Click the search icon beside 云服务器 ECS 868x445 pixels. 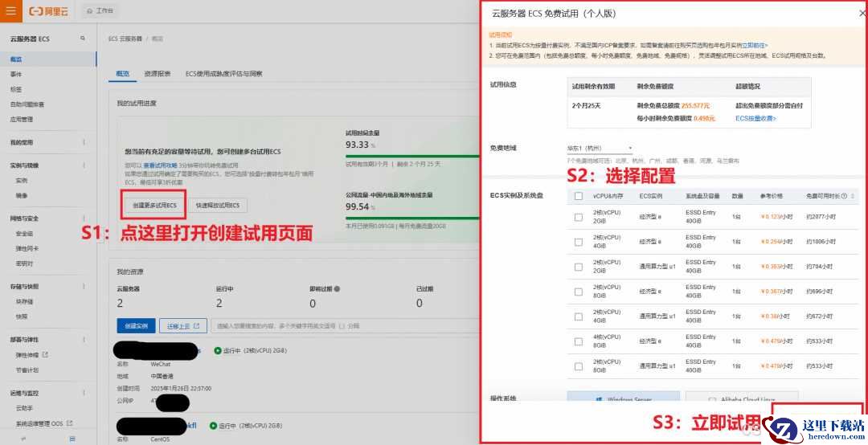coord(83,39)
